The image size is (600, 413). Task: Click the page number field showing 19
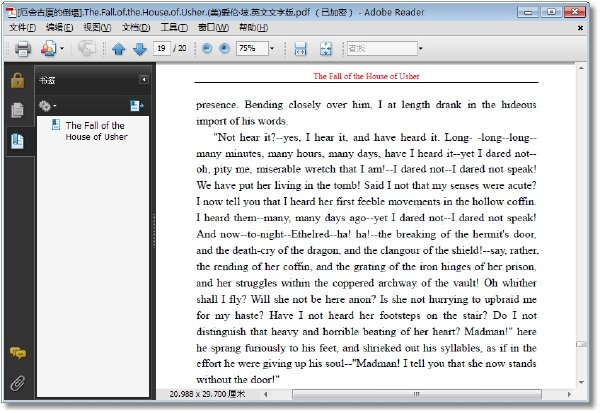point(162,49)
